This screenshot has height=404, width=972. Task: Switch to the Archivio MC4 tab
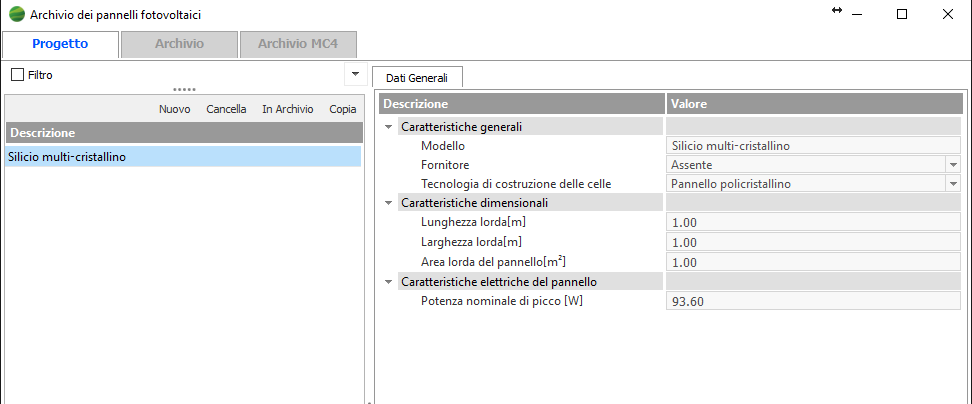(298, 44)
